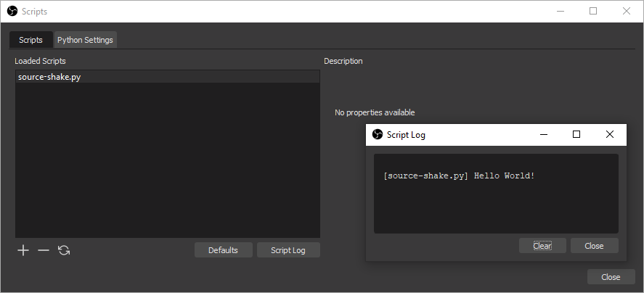
Task: Open the Script Log button
Action: pos(288,250)
